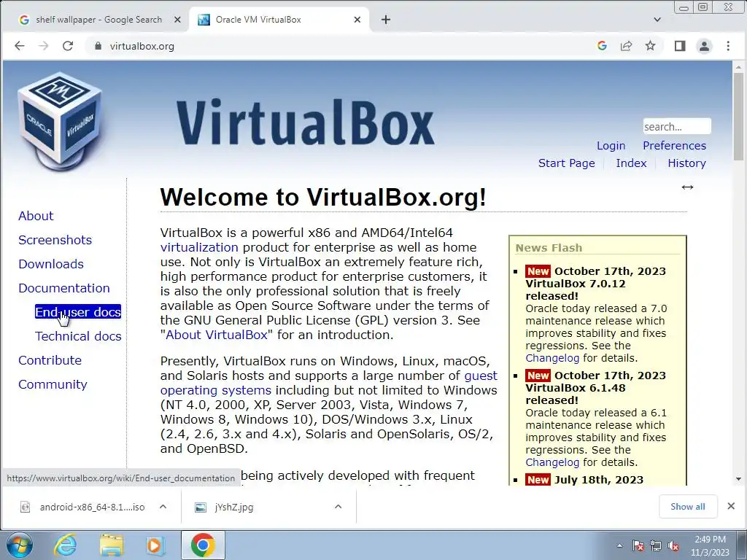Click the scrollbar down arrow
The image size is (747, 560).
pos(738,479)
